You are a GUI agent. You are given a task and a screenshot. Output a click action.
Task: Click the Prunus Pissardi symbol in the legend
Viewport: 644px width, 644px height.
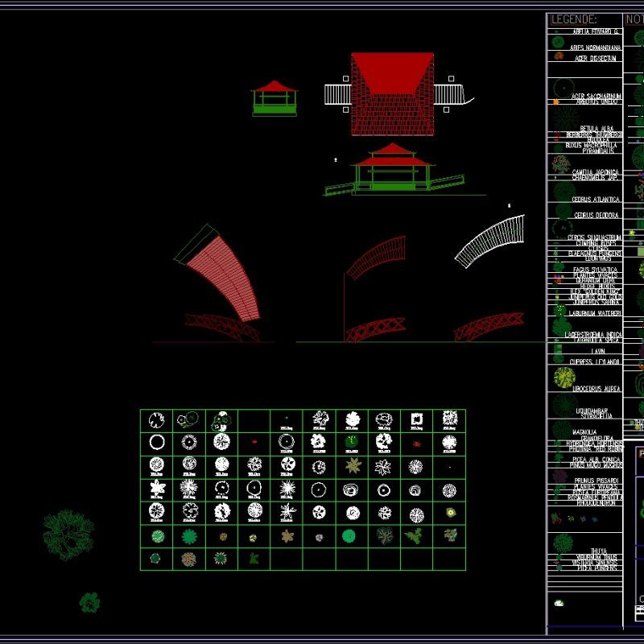tap(559, 475)
